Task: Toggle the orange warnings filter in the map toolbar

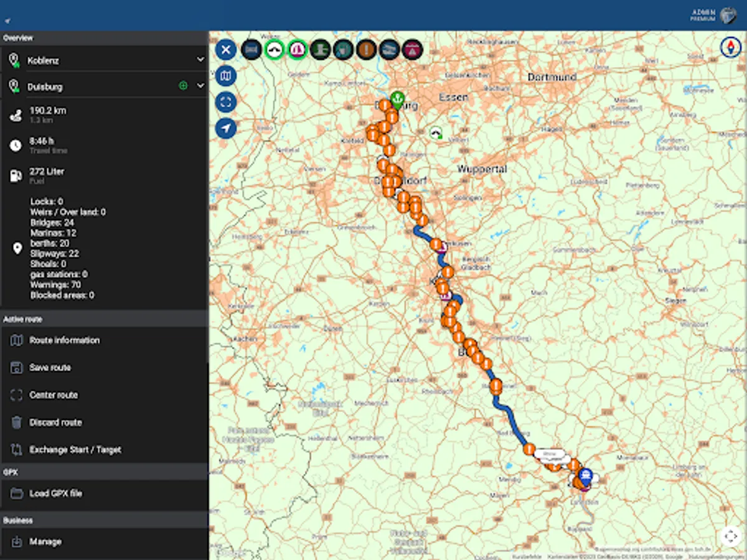Action: pyautogui.click(x=366, y=50)
